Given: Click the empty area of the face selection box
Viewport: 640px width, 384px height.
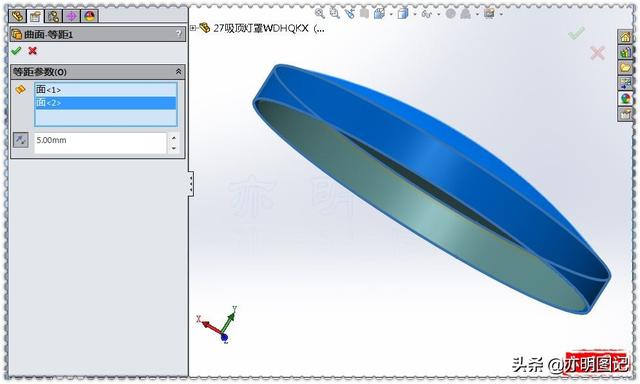Looking at the screenshot, I should [106, 117].
